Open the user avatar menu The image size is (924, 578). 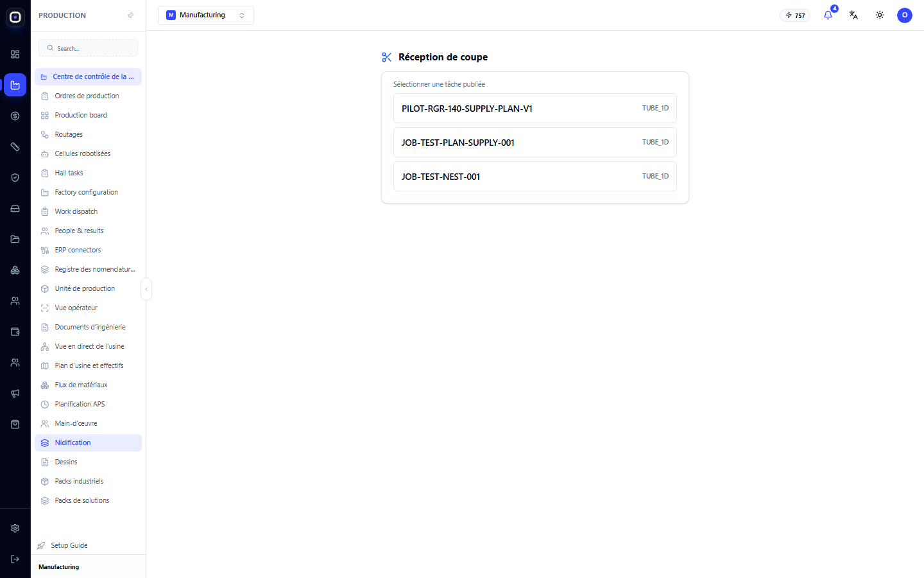905,15
